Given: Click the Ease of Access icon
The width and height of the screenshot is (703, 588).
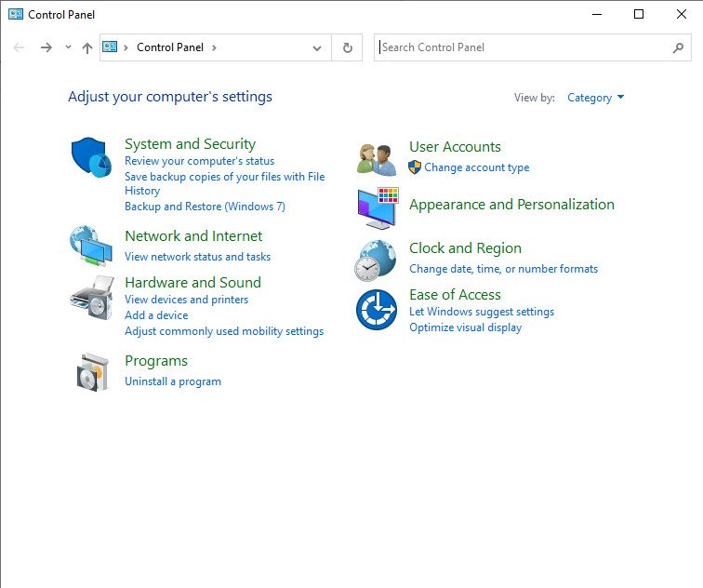Looking at the screenshot, I should click(x=377, y=310).
